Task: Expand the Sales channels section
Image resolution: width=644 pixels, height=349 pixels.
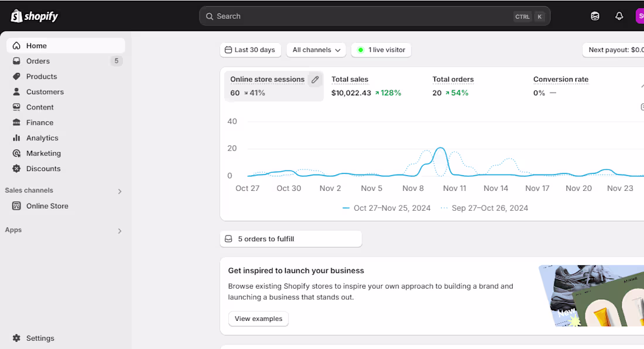Action: (x=119, y=191)
